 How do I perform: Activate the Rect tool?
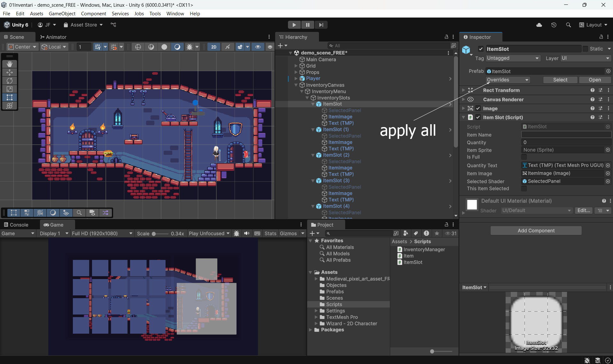tap(10, 97)
